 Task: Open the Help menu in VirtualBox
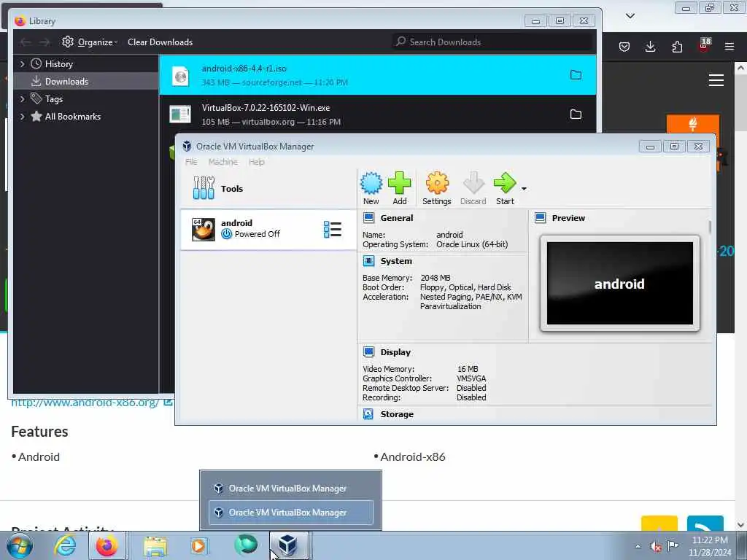click(x=256, y=162)
